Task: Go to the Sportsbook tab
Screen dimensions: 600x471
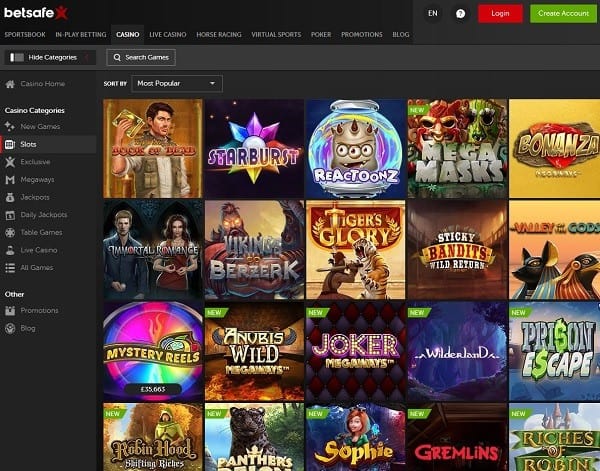Action: pyautogui.click(x=24, y=34)
